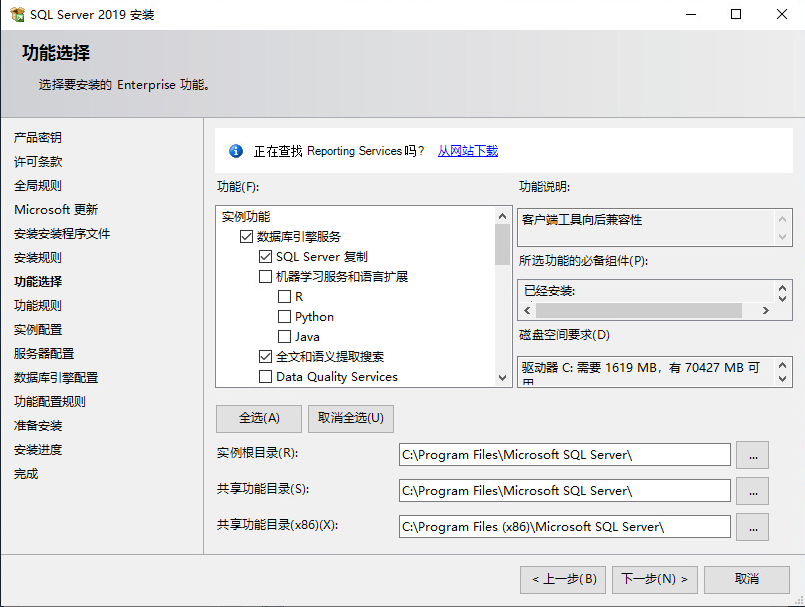The width and height of the screenshot is (805, 607).
Task: Select 全局规则 step in sidebar
Action: pyautogui.click(x=38, y=186)
